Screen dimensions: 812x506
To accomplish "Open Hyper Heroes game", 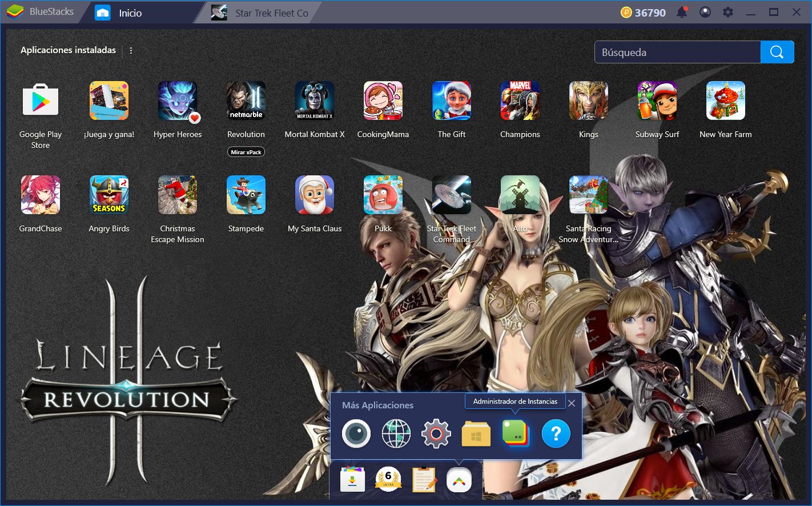I will pos(178,101).
